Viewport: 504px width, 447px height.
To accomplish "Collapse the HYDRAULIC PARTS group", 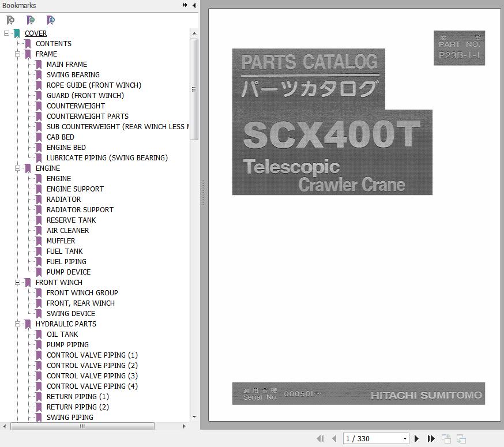I will tap(18, 324).
